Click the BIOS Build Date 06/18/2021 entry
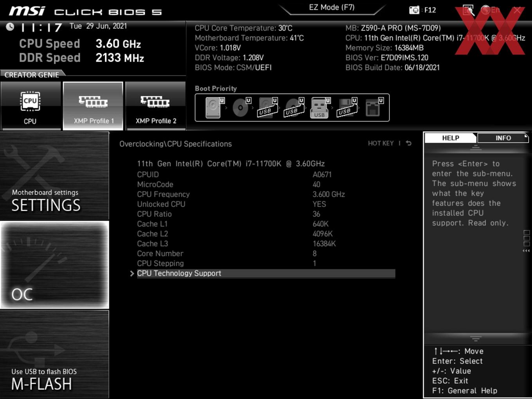This screenshot has height=399, width=532. tap(392, 67)
